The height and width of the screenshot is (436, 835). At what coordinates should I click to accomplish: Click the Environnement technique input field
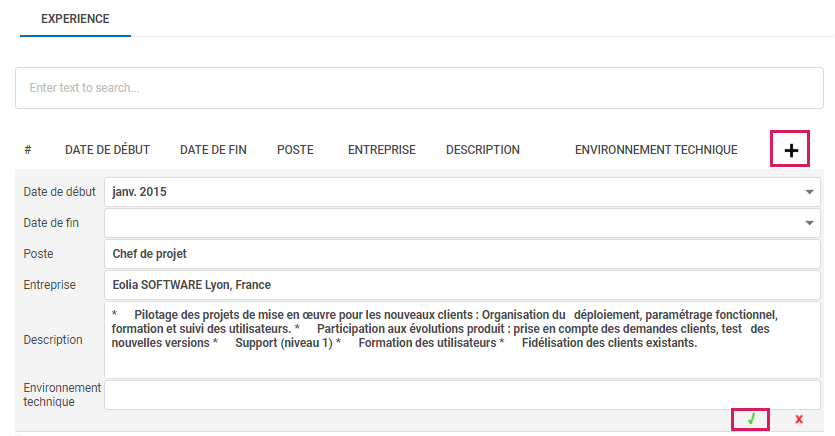(x=462, y=395)
